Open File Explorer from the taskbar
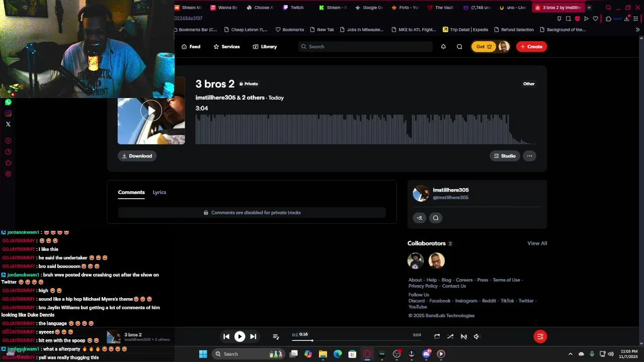644x362 pixels. (x=323, y=354)
